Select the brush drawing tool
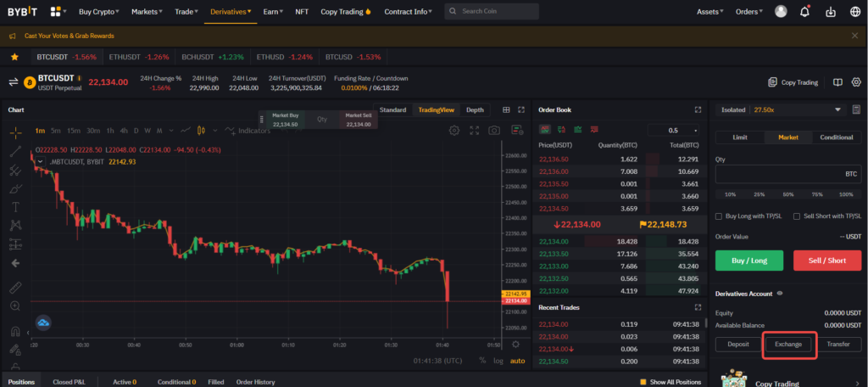This screenshot has height=387, width=868. point(15,188)
